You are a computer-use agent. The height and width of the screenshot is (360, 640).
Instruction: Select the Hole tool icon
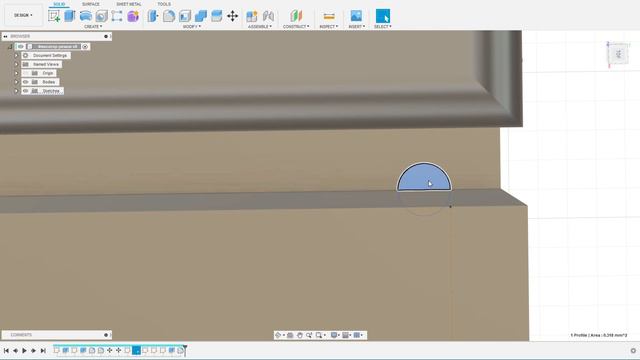click(101, 16)
